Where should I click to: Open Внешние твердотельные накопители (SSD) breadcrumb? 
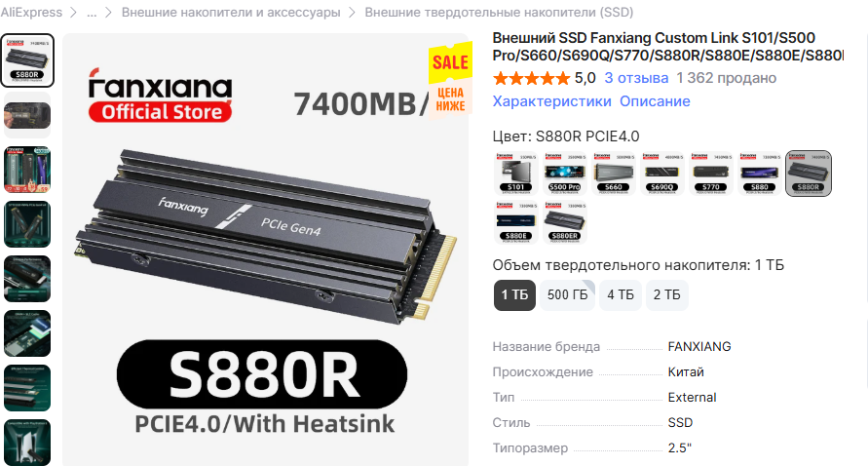(x=499, y=13)
